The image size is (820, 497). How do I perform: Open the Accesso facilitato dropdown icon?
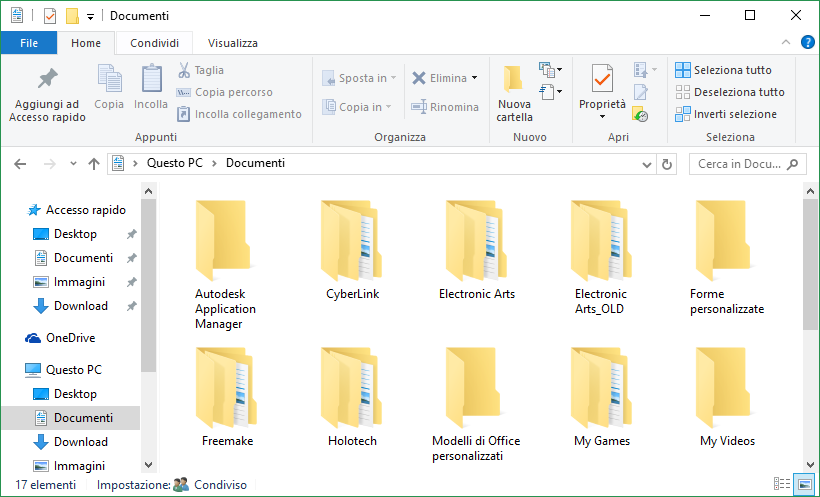550,92
